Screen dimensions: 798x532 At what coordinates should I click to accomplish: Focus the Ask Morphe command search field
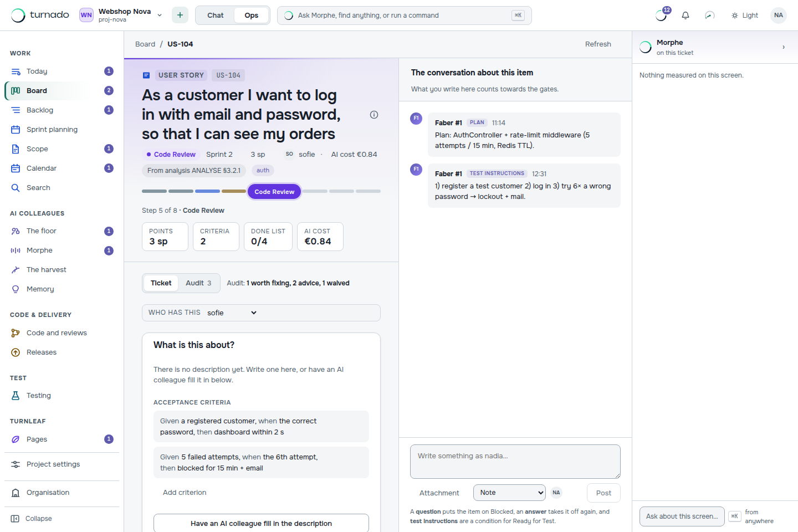point(404,16)
